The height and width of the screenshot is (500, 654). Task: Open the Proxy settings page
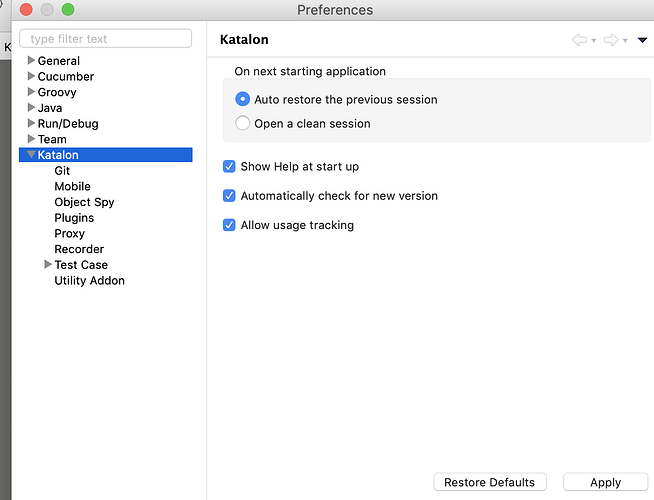[x=70, y=233]
